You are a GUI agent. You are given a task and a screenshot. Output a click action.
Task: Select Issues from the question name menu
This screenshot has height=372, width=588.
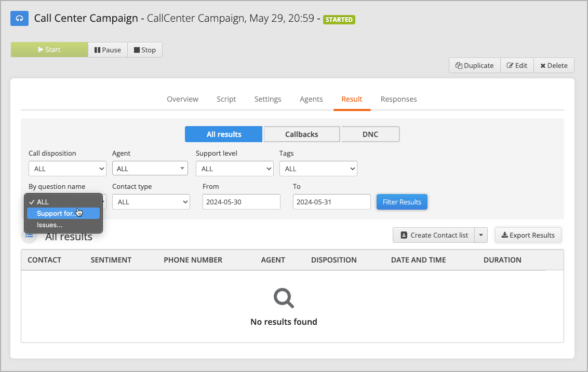click(50, 225)
